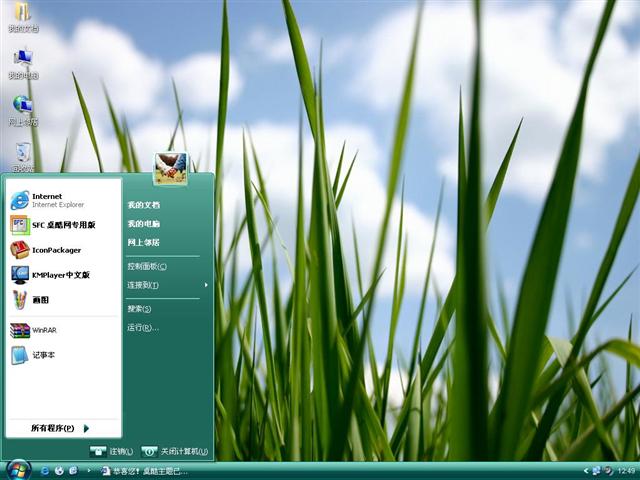The image size is (640, 480).
Task: Launch WinRAR from the Start menu
Action: coord(63,330)
